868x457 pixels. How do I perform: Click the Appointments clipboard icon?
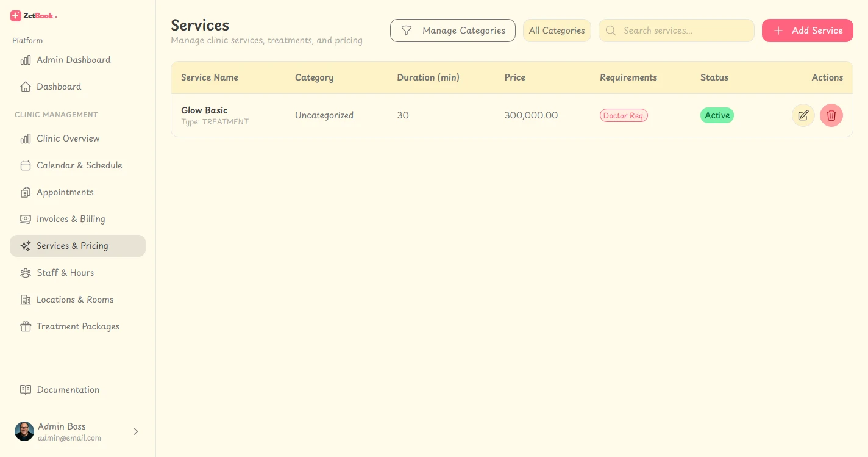click(x=26, y=192)
